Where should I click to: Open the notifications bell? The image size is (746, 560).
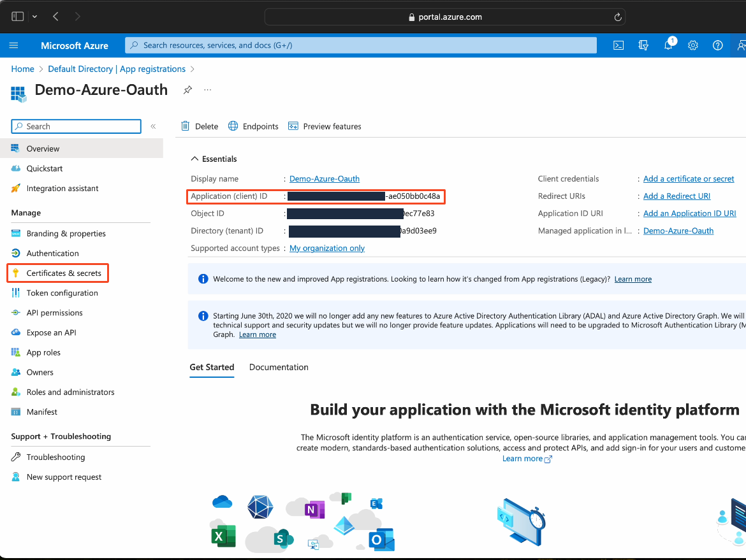[x=668, y=45]
